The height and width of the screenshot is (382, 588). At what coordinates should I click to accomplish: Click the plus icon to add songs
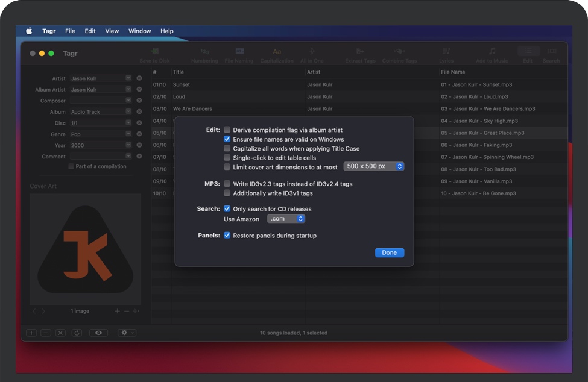point(31,333)
